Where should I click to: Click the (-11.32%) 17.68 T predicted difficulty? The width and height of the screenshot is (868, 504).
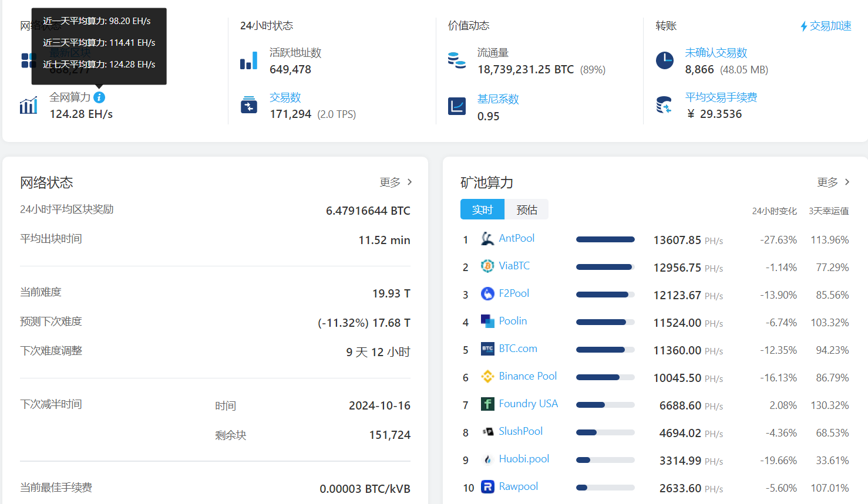point(364,323)
